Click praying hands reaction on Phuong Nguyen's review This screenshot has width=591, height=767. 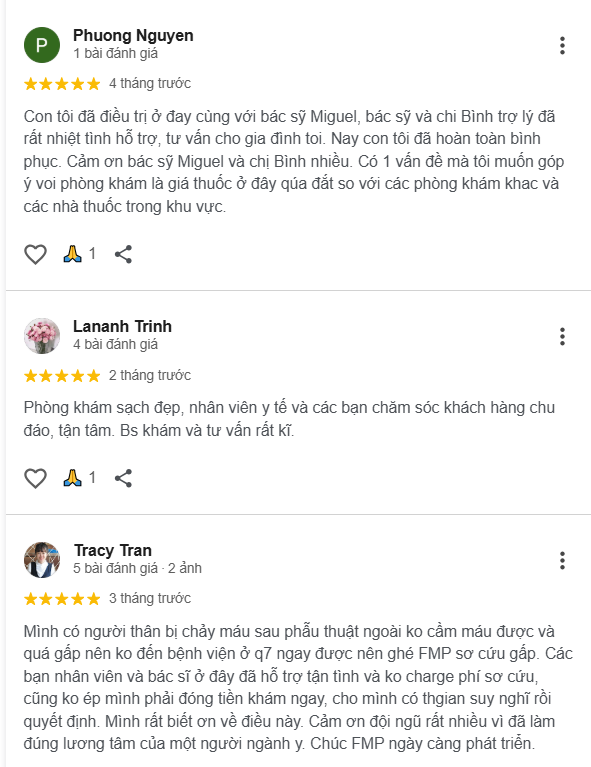click(79, 254)
